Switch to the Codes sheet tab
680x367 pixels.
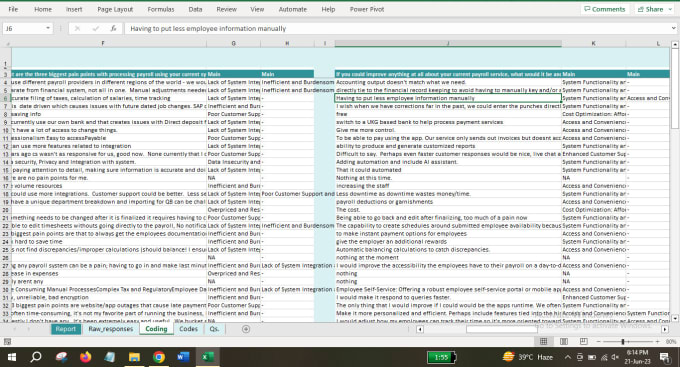coord(189,329)
